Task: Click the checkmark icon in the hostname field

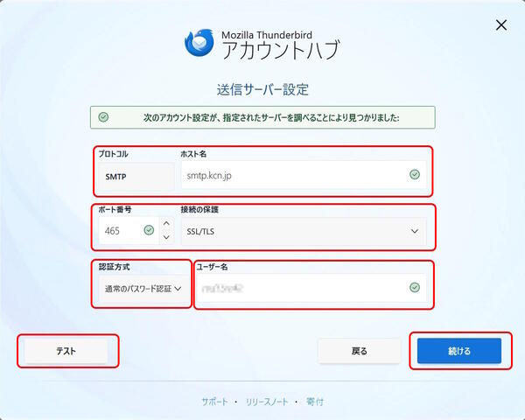Action: pos(415,174)
